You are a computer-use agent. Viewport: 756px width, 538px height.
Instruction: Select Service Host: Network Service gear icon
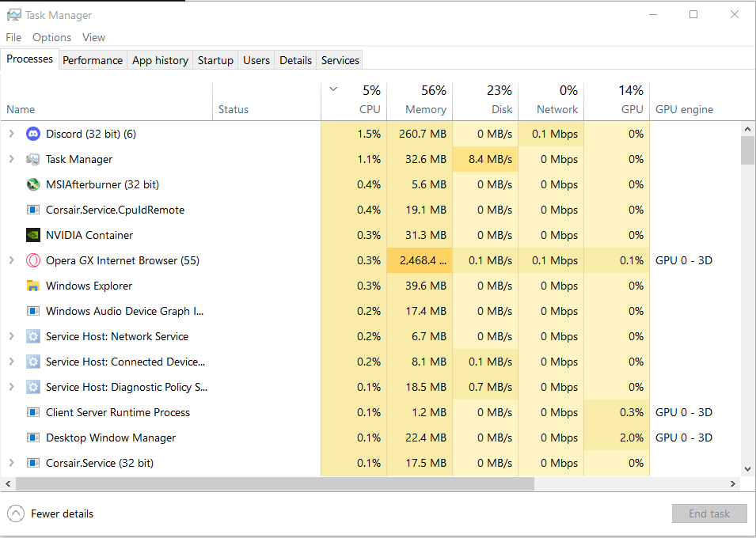coord(32,336)
